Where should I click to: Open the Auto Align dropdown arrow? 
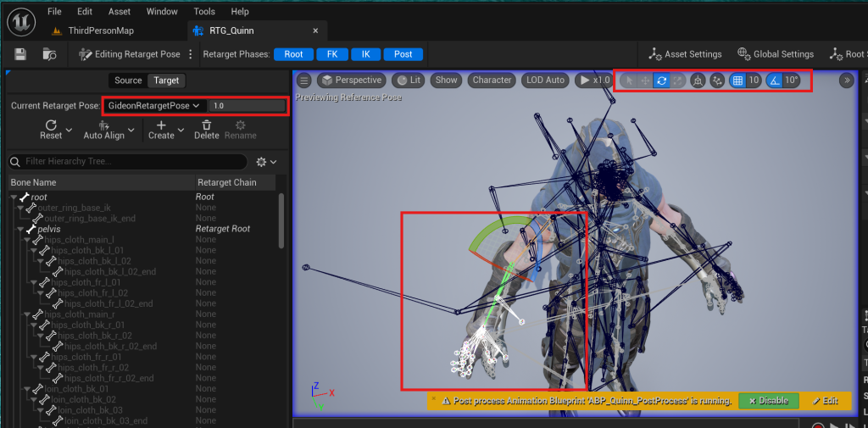131,131
